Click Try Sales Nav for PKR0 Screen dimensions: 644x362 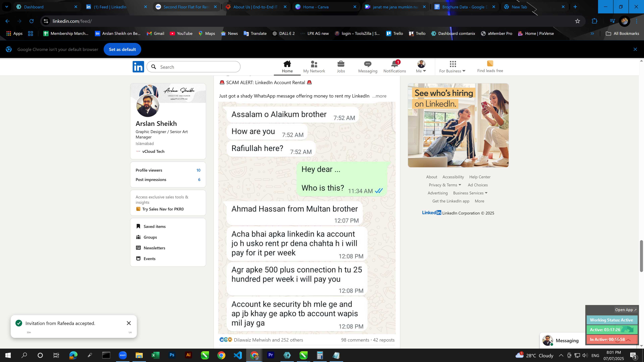pos(163,209)
